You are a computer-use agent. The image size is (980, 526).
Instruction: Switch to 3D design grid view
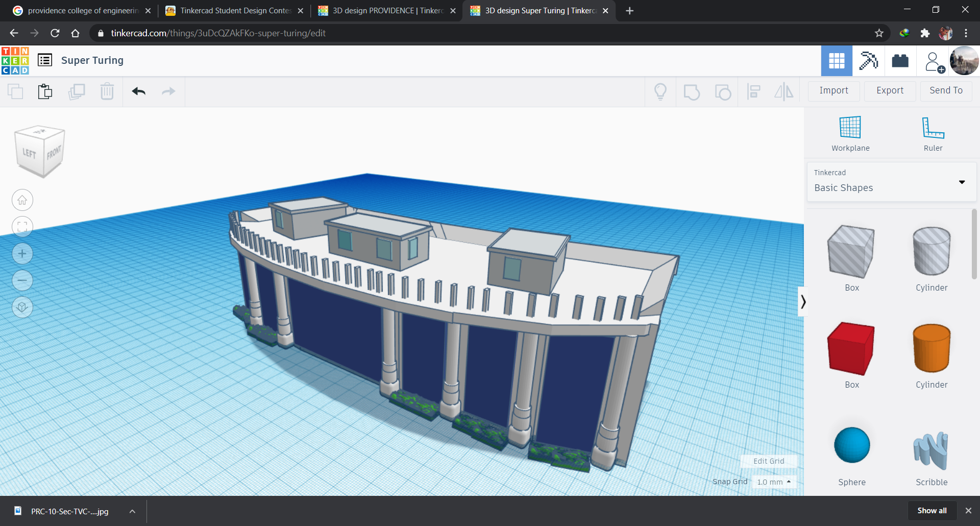[x=837, y=61]
